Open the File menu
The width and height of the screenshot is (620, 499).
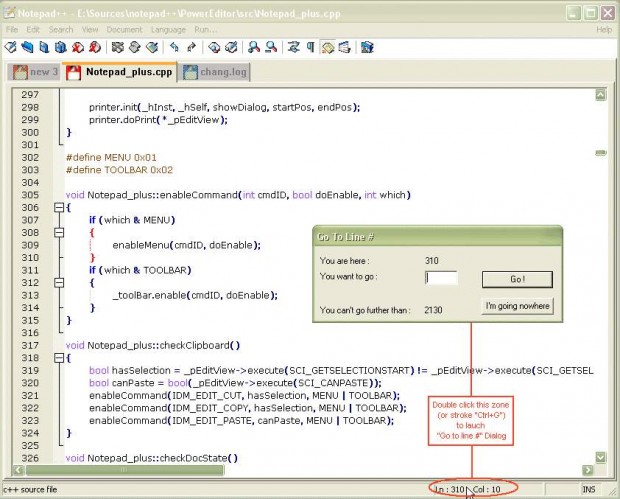click(x=12, y=30)
